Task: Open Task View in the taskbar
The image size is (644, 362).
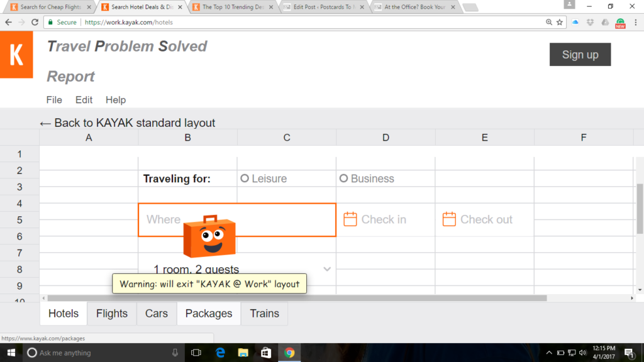Action: (x=196, y=353)
